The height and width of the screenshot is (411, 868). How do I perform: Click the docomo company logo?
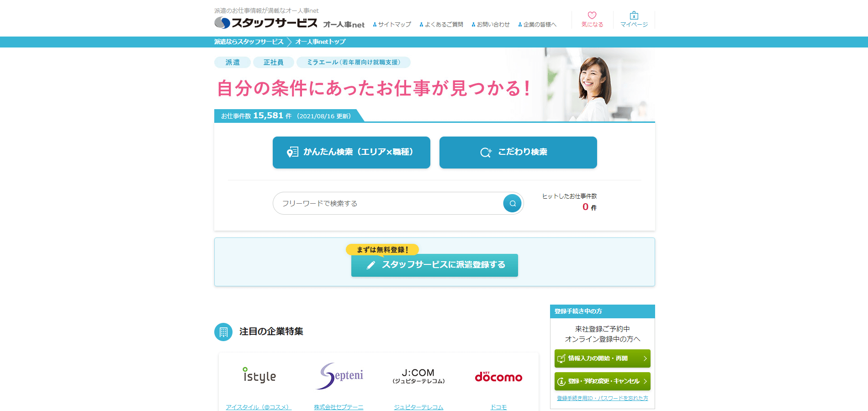(498, 377)
